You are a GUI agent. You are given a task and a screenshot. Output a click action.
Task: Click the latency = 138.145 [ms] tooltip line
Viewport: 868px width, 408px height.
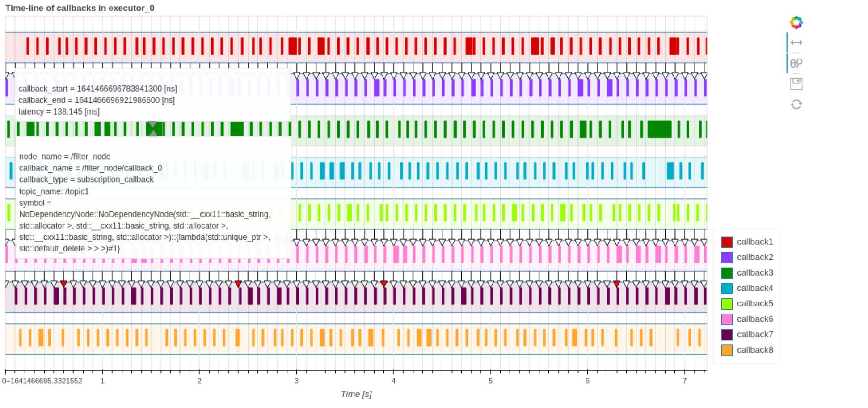click(59, 111)
